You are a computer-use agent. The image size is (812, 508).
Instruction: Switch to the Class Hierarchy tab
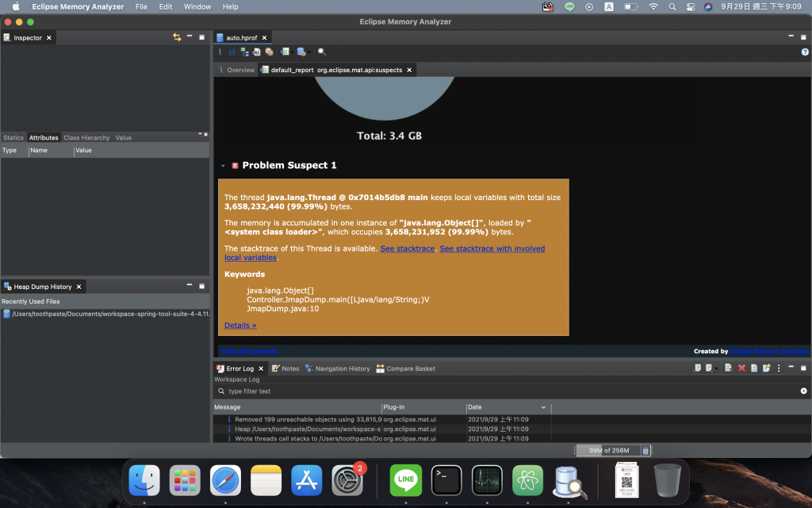click(86, 137)
